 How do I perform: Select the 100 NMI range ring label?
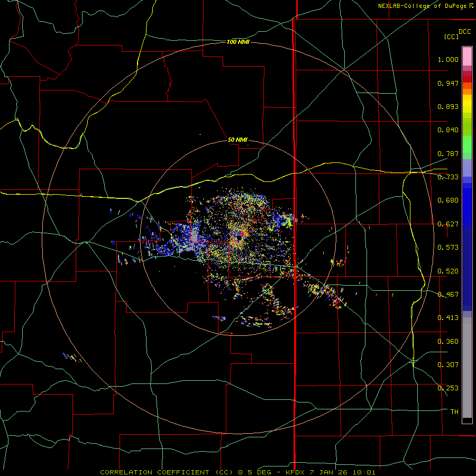click(238, 42)
